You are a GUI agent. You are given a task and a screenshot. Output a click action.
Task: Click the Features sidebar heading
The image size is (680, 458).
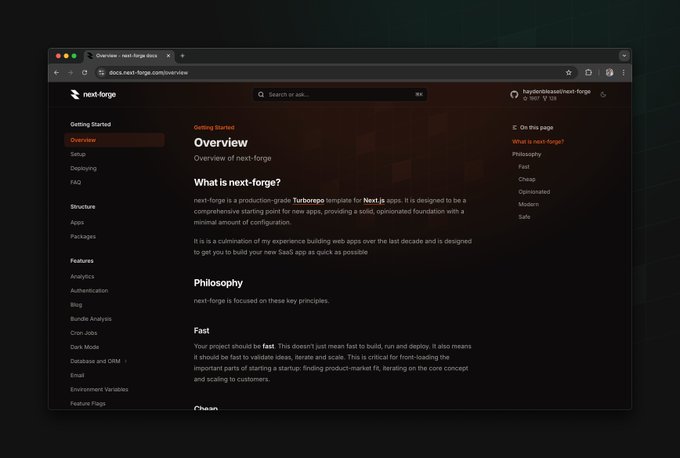[82, 261]
